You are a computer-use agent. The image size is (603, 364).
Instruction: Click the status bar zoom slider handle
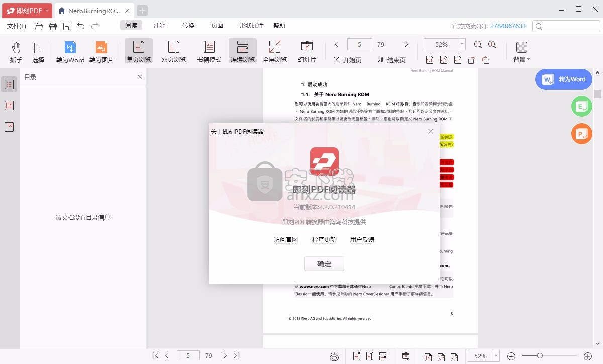[x=540, y=356]
